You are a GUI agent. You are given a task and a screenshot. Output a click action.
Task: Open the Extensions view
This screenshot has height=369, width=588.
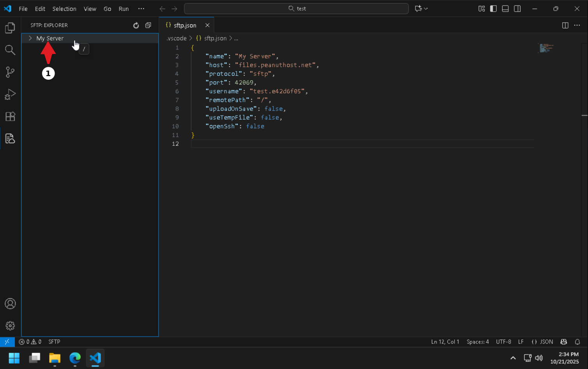pos(10,116)
